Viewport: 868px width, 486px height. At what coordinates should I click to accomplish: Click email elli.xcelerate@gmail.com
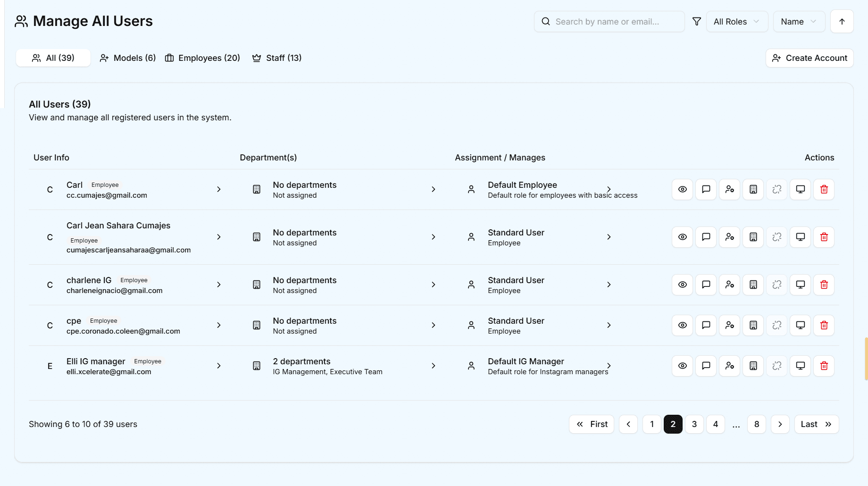click(109, 372)
